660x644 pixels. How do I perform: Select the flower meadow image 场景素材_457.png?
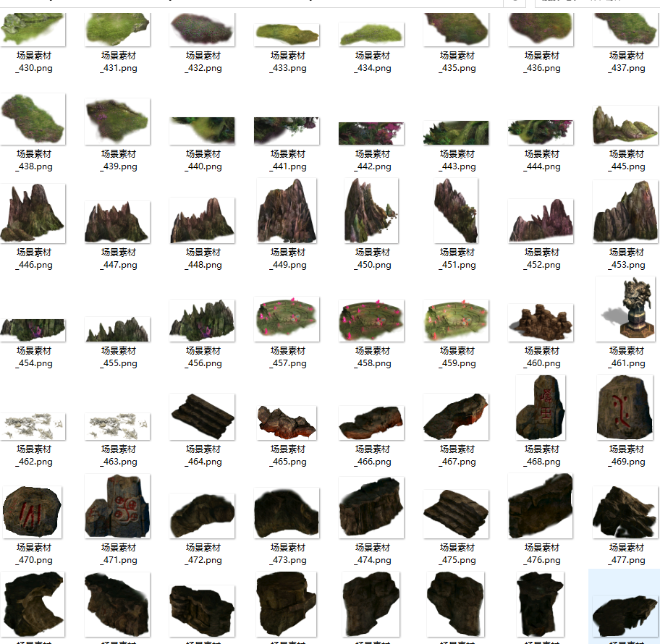coord(287,318)
